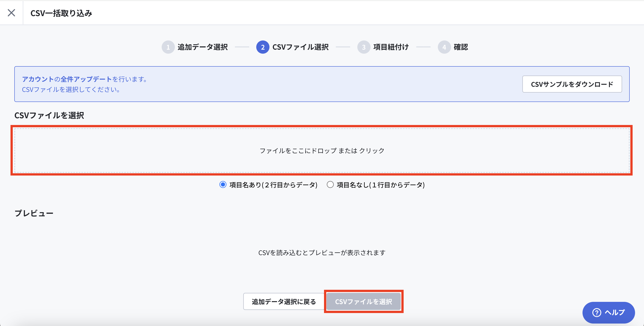Open the ヘルプ help button

click(x=608, y=313)
